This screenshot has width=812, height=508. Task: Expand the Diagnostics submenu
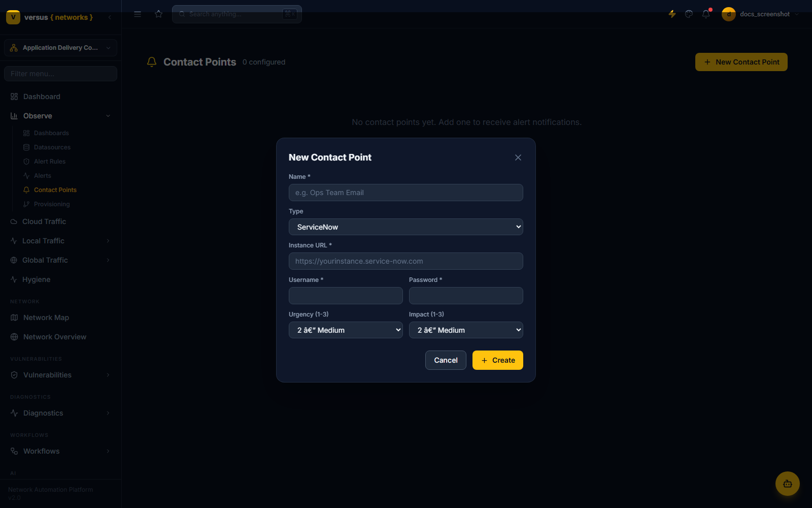point(60,413)
